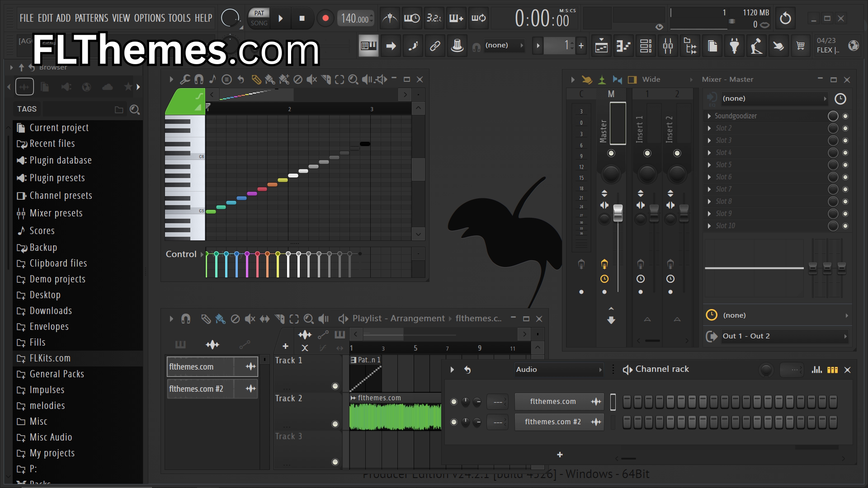Mute the flthemes.com #2 channel
The width and height of the screenshot is (868, 488).
pyautogui.click(x=454, y=422)
